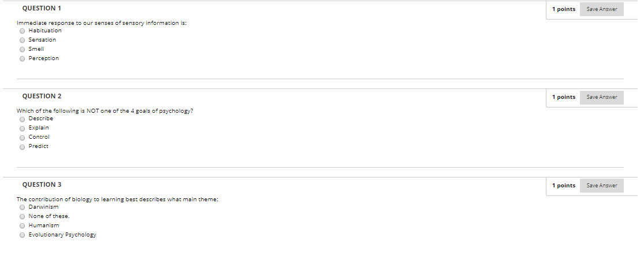Click the Question 3 prompt about biology
644x255 pixels.
point(117,199)
